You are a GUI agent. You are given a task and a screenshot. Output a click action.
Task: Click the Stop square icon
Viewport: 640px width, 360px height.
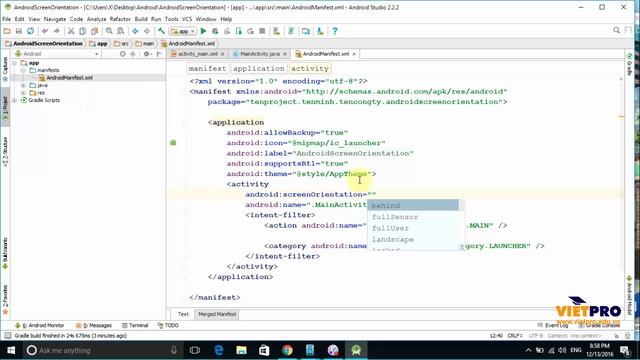pos(262,31)
